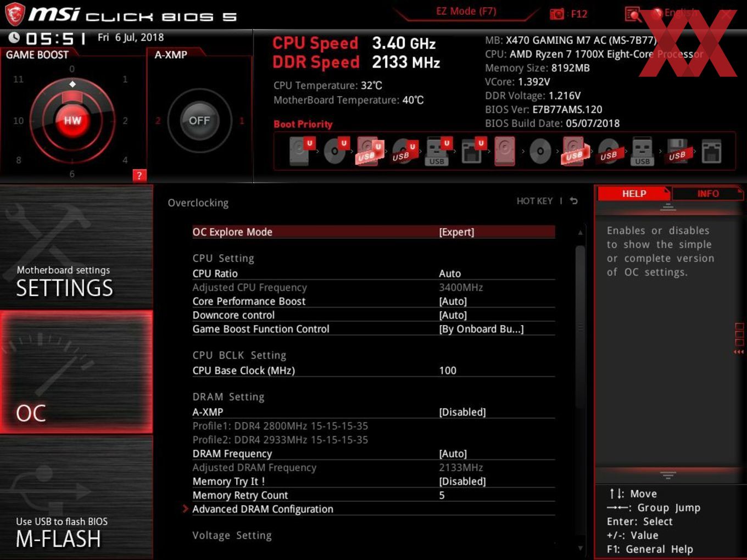Change OC Explore Mode value [Expert]
Viewport: 747px width, 560px height.
click(456, 232)
